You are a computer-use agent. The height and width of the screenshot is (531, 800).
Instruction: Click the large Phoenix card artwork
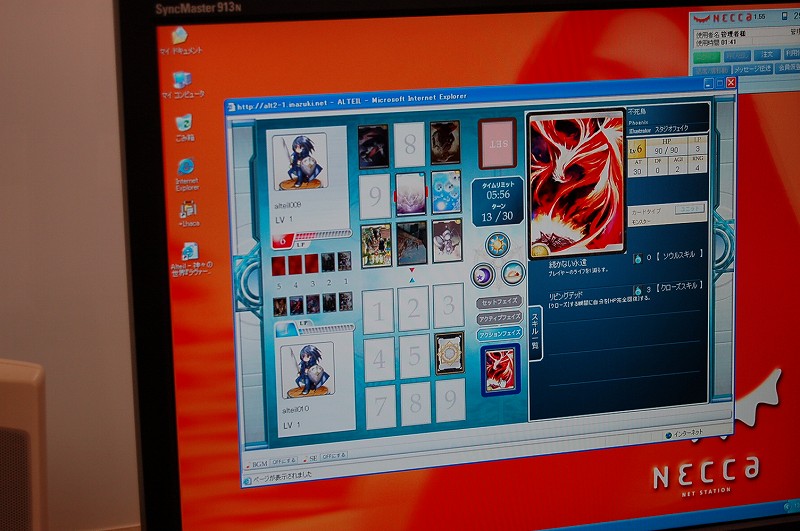[576, 185]
